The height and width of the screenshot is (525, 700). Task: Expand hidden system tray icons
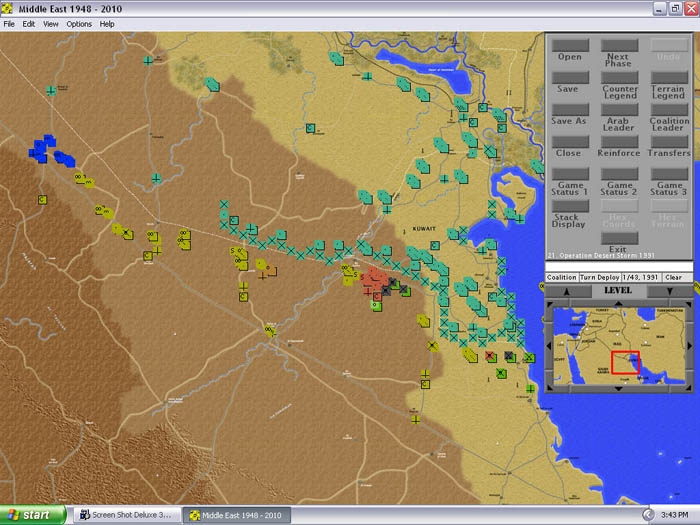(648, 515)
